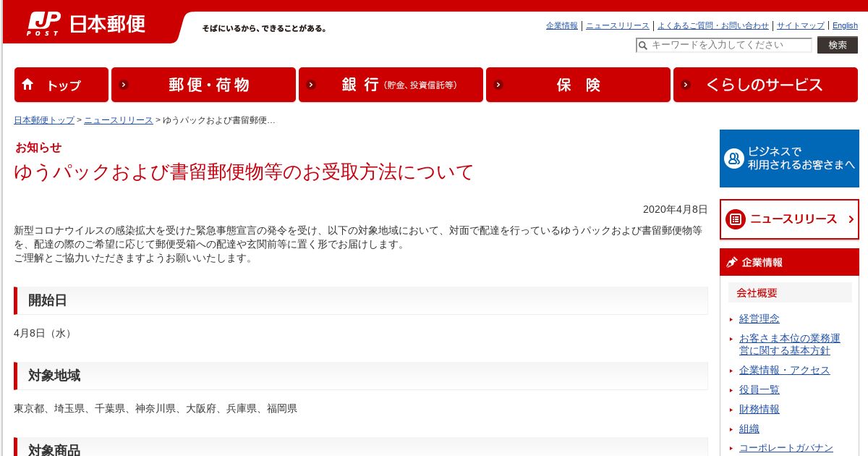Click ニュースリリース breadcrumb link
868x456 pixels.
(119, 120)
